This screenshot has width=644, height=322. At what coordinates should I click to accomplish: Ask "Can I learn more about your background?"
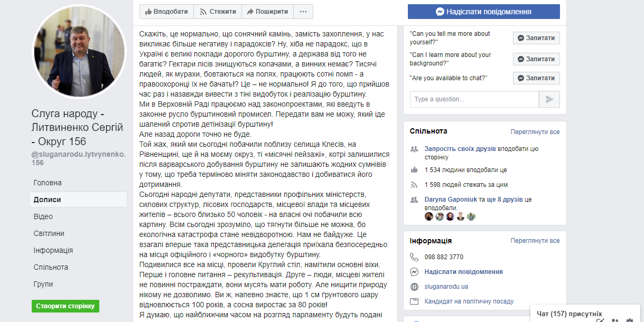pos(536,59)
